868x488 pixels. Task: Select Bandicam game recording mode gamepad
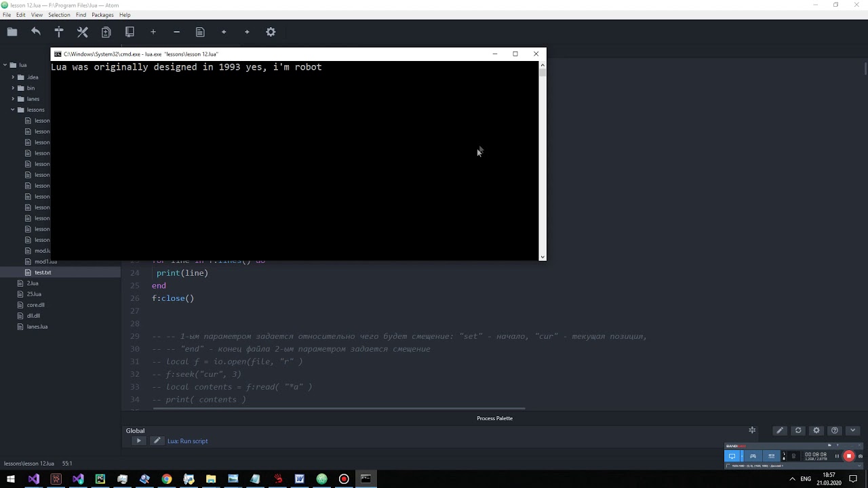tap(753, 456)
